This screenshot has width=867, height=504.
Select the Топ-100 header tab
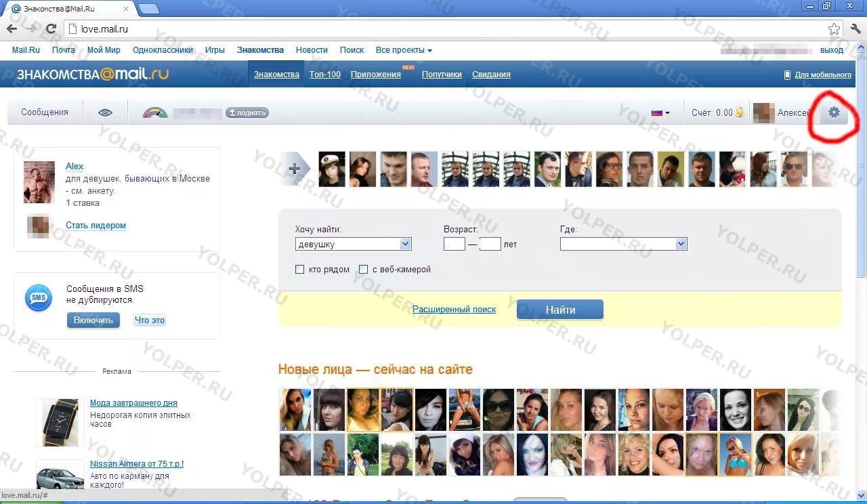pos(325,75)
